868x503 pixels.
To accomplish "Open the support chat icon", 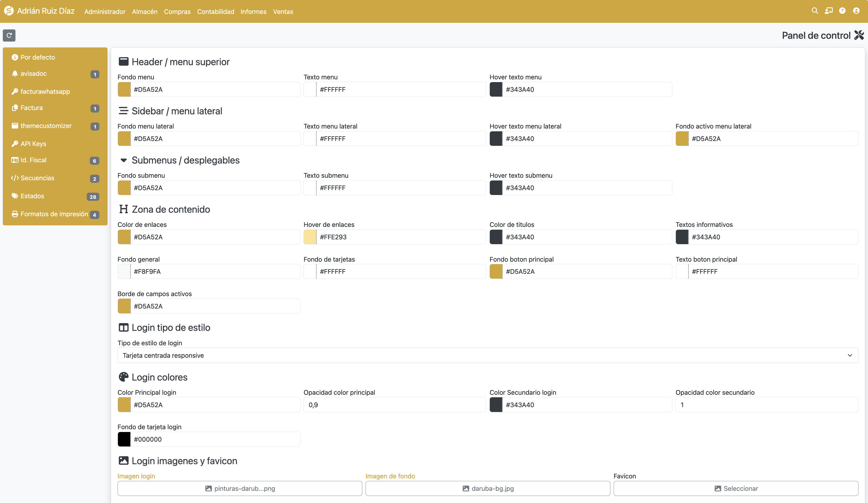I will point(828,11).
